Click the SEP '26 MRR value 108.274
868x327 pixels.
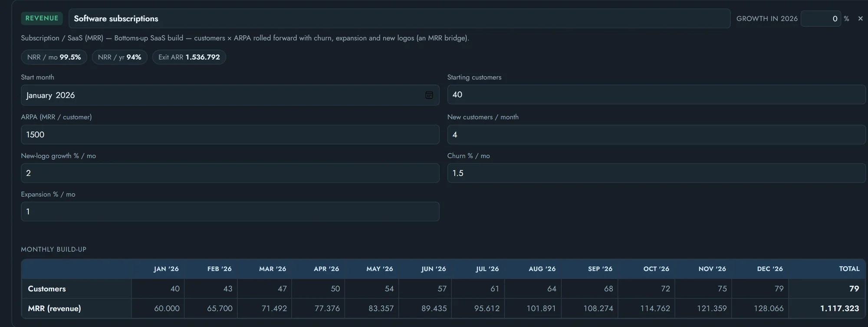pos(598,308)
